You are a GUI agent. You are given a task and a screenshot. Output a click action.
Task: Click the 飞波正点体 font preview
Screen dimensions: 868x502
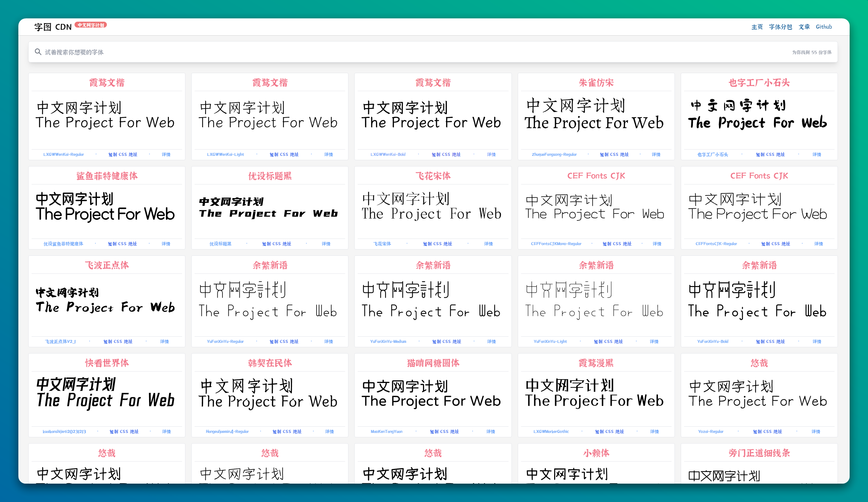point(105,300)
